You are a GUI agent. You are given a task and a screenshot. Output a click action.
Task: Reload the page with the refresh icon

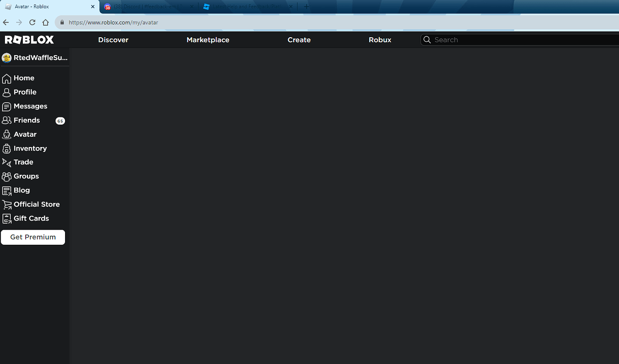coord(32,22)
